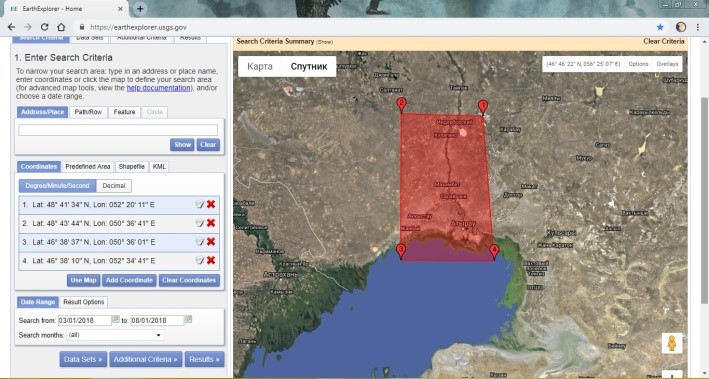Bookmark this page with the star icon

tap(660, 27)
